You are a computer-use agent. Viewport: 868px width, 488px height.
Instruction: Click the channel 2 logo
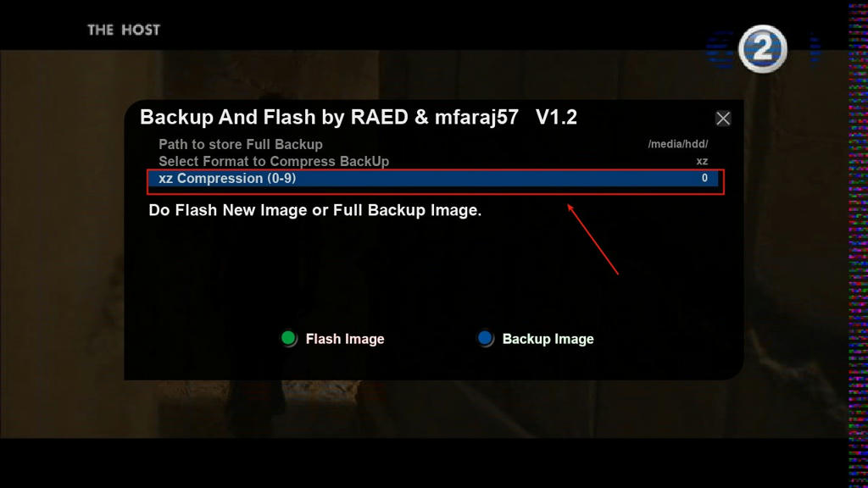pyautogui.click(x=763, y=48)
